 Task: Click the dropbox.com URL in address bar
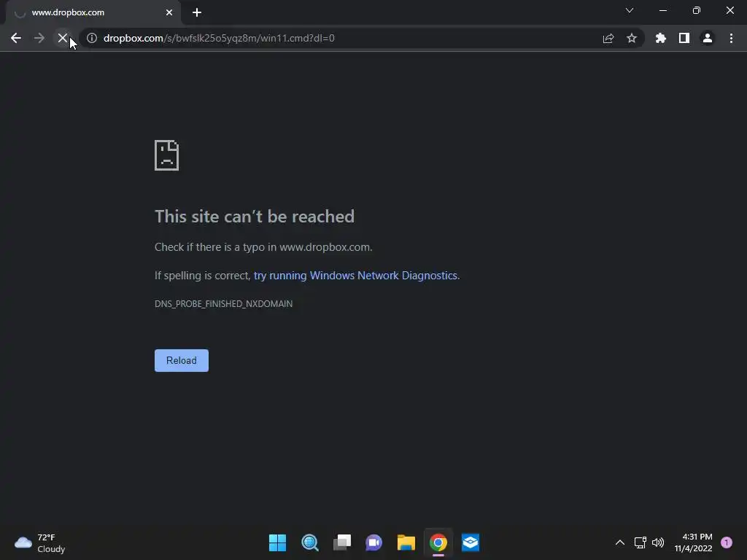[x=219, y=38]
